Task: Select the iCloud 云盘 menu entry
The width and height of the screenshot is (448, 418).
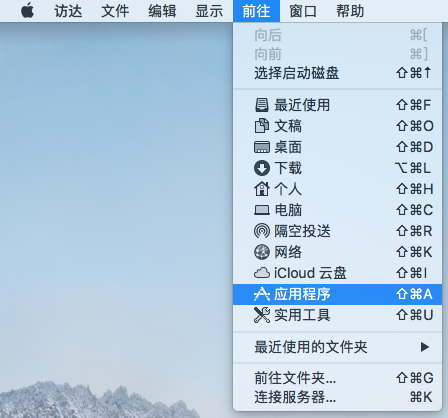Action: [x=337, y=273]
